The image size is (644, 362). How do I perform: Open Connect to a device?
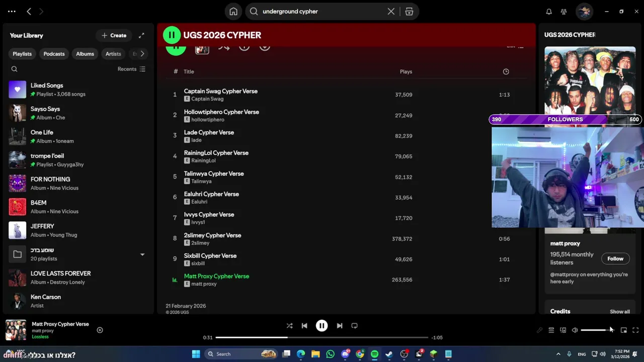coord(563,330)
